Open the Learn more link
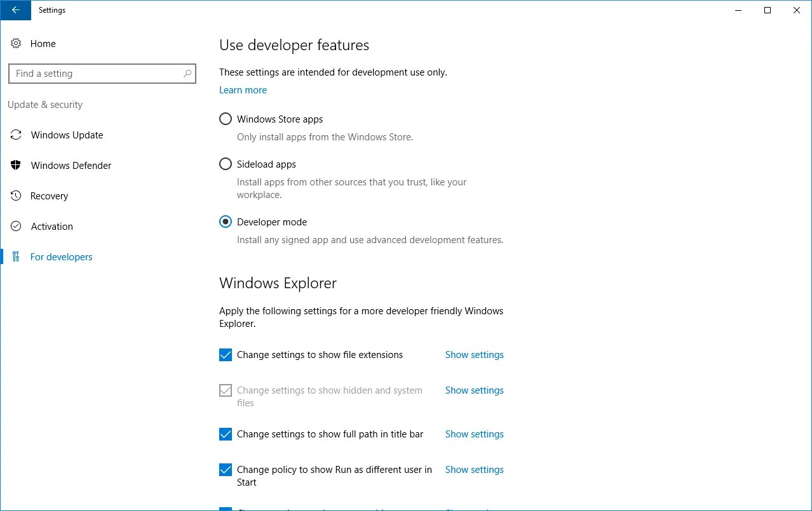 [243, 90]
